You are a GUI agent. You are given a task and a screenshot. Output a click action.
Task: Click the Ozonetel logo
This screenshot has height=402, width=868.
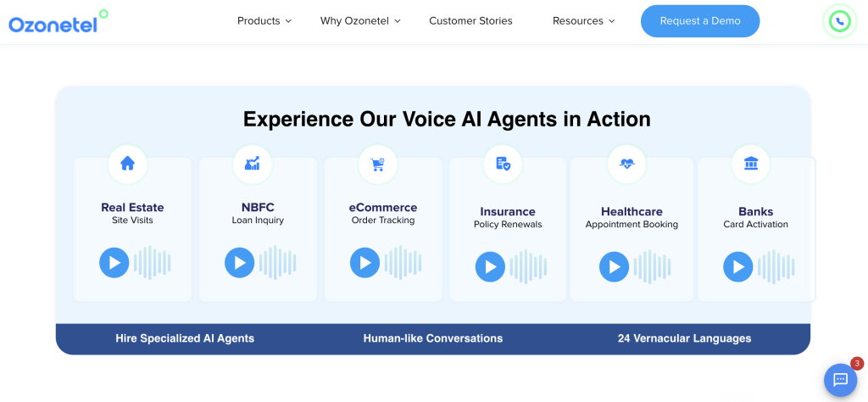click(58, 21)
